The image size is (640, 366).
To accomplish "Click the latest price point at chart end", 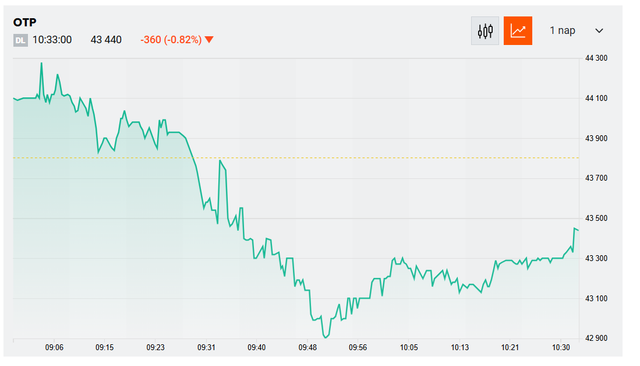I will coord(578,230).
